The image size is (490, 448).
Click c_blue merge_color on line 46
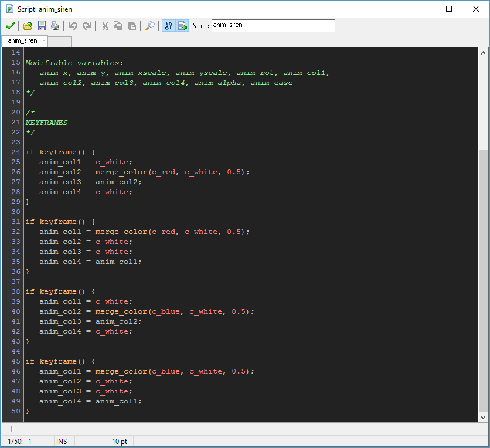[x=175, y=371]
